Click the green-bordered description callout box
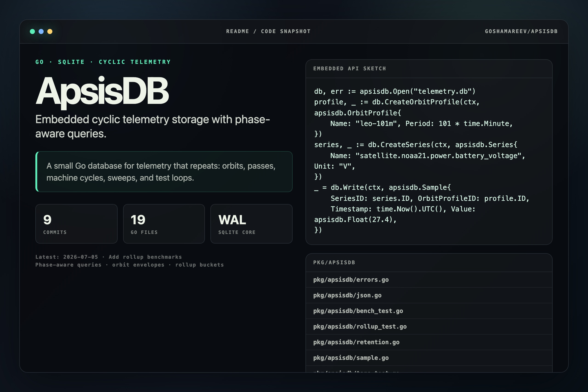The image size is (588, 392). 164,171
